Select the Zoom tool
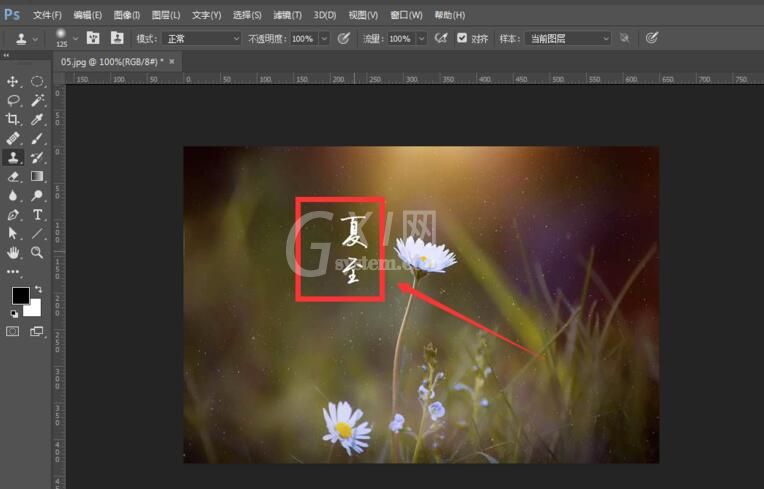764x489 pixels. pyautogui.click(x=37, y=252)
